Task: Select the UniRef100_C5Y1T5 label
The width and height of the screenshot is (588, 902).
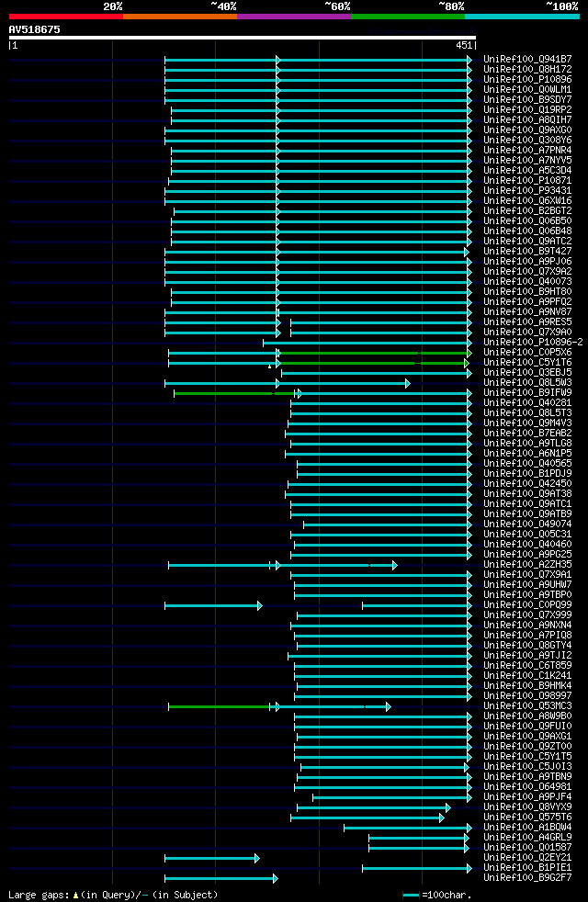Action: point(527,757)
